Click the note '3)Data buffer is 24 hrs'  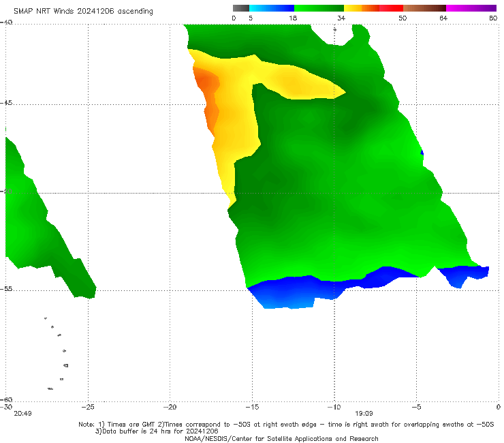157,431
